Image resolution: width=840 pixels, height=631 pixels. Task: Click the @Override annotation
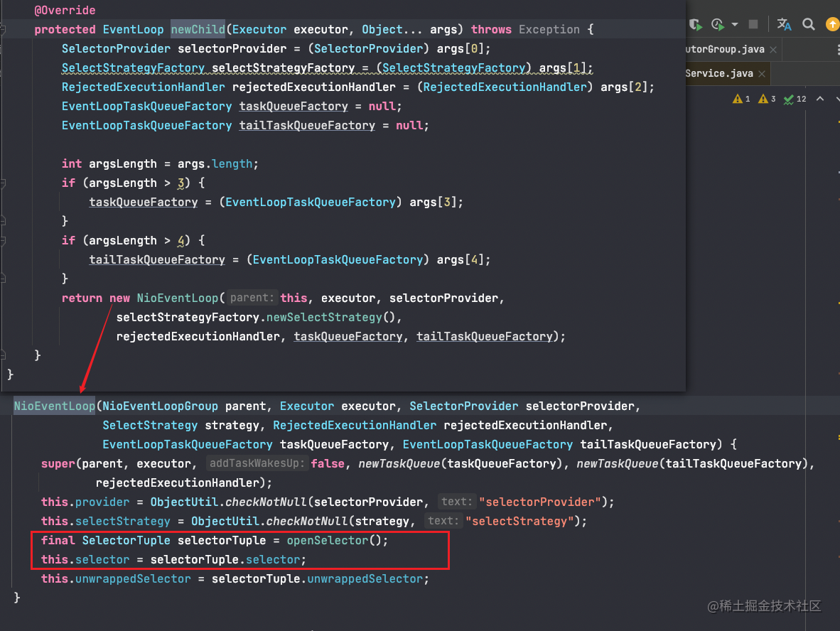pos(65,10)
